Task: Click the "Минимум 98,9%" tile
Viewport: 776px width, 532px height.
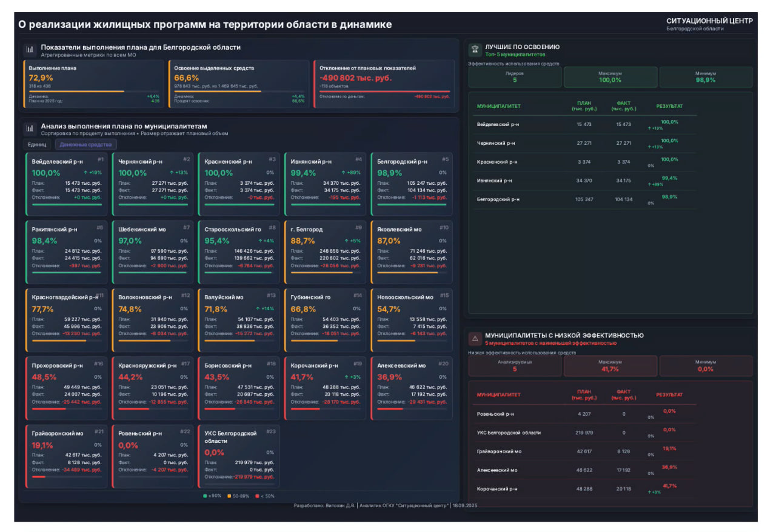Action: click(706, 77)
